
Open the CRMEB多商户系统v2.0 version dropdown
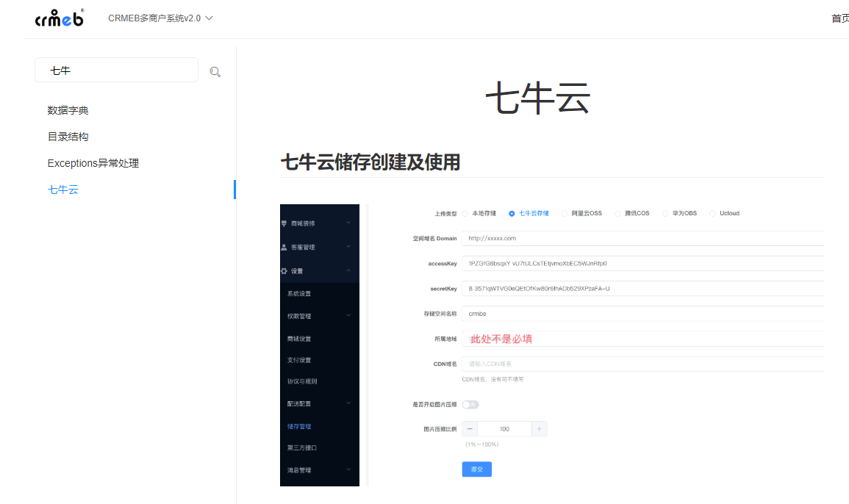click(x=160, y=18)
